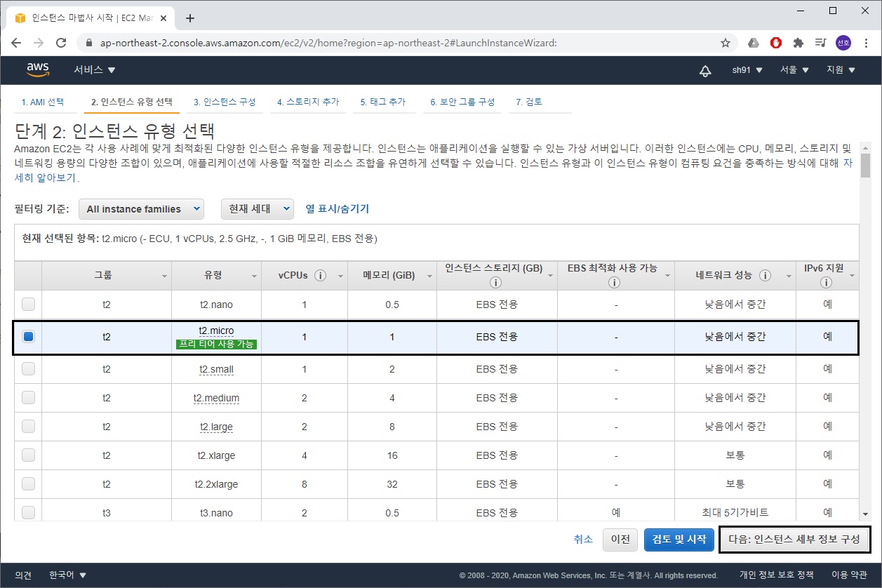Open 개인 정보 보호 정책 link
882x588 pixels.
point(777,575)
